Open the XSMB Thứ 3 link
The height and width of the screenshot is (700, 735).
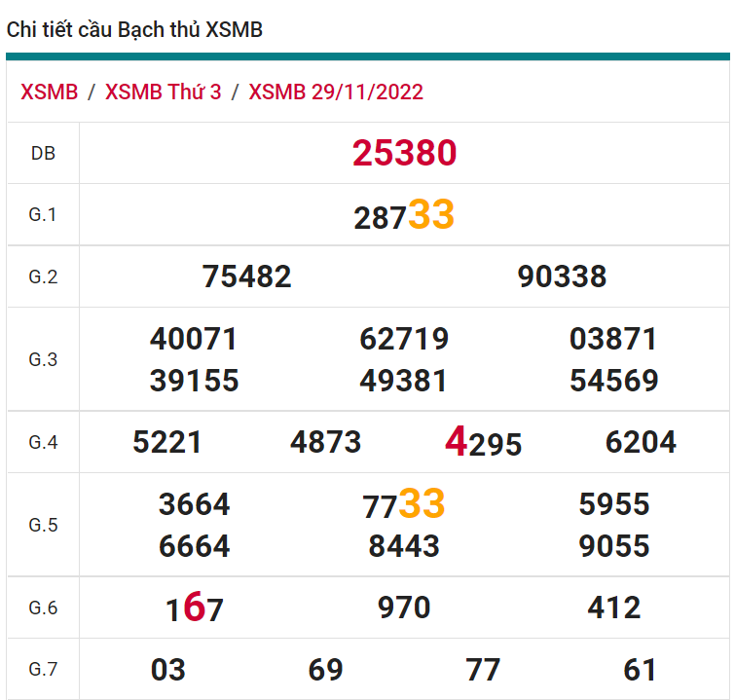click(x=163, y=92)
